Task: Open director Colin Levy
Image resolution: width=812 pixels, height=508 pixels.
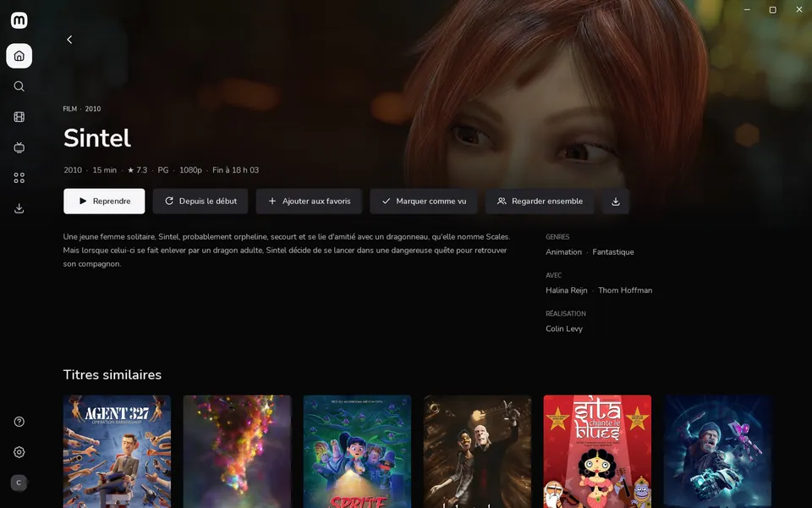Action: click(x=564, y=329)
